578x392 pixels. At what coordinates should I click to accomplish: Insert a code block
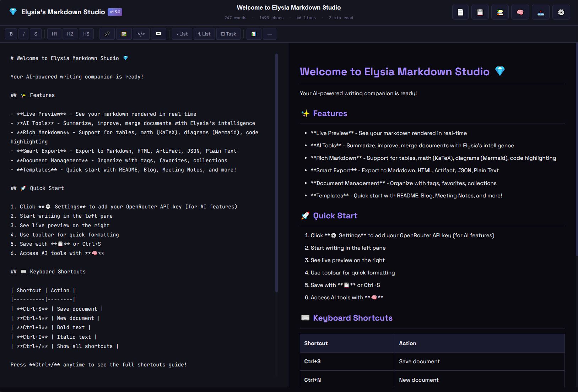tap(141, 34)
